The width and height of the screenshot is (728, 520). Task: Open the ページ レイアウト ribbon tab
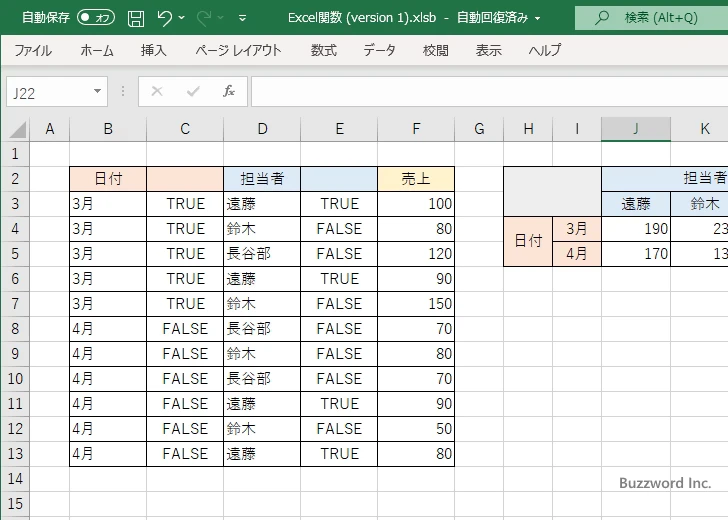click(238, 50)
